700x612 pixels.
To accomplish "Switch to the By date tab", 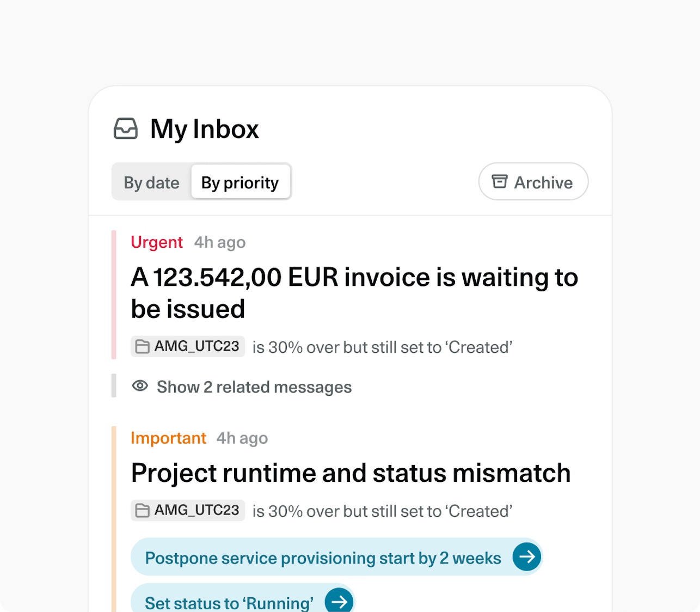I will (x=151, y=182).
